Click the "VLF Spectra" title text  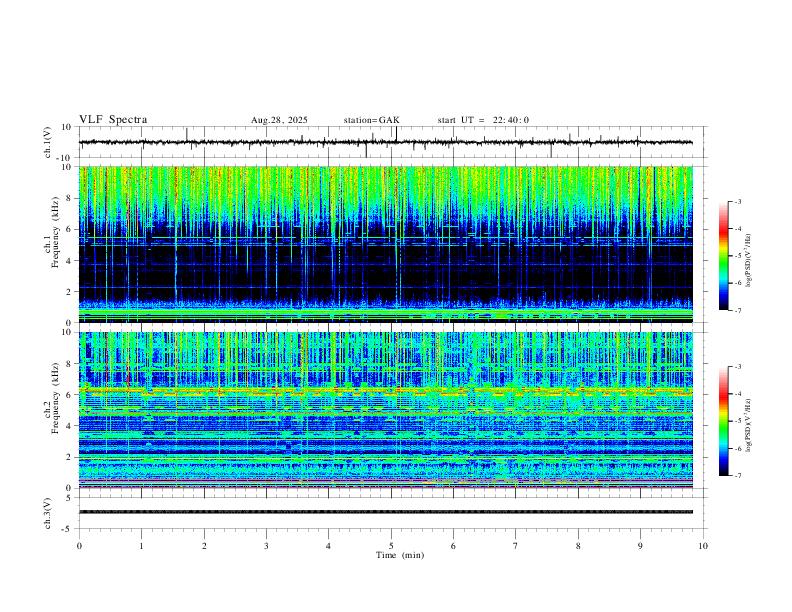click(x=113, y=120)
